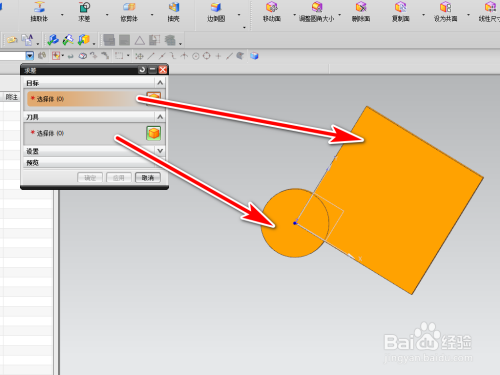Open the selection filter combo box arrow
The width and height of the screenshot is (500, 375).
(30, 56)
